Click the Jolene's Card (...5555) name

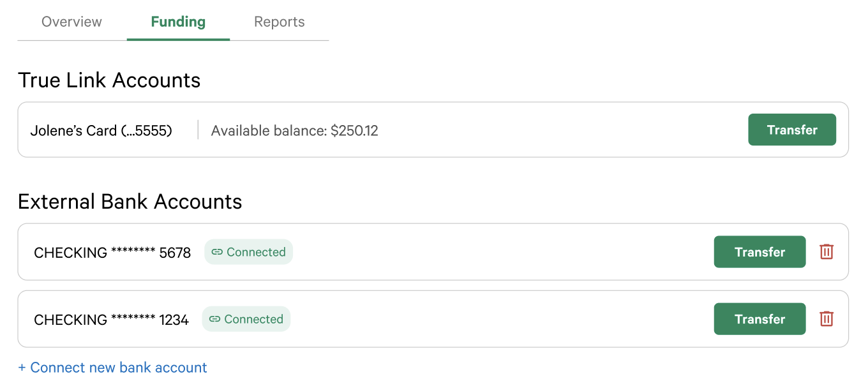pyautogui.click(x=101, y=131)
